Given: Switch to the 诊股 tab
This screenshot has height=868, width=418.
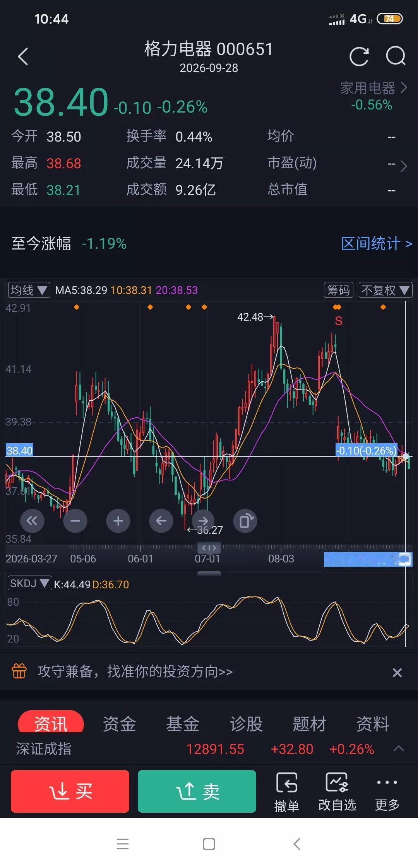Looking at the screenshot, I should click(246, 724).
